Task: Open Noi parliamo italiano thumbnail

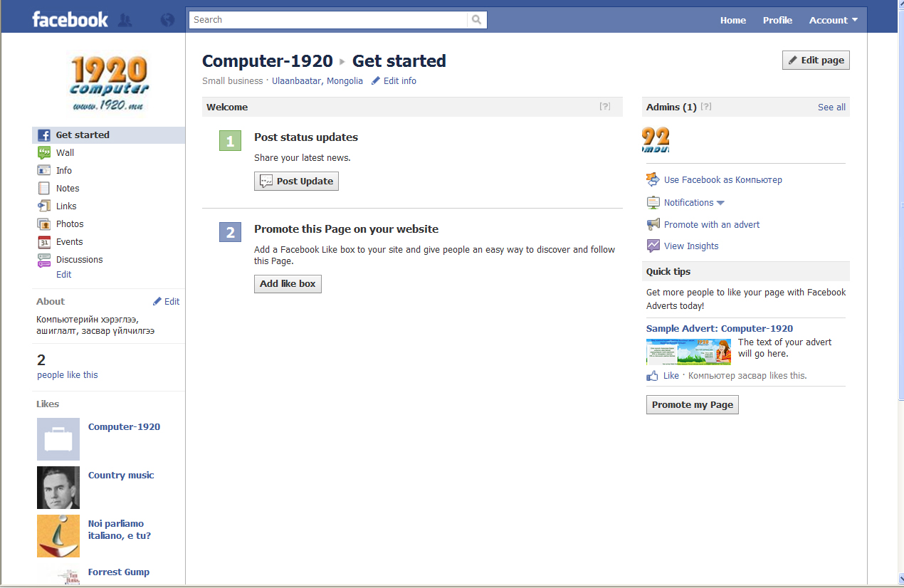Action: click(x=58, y=536)
